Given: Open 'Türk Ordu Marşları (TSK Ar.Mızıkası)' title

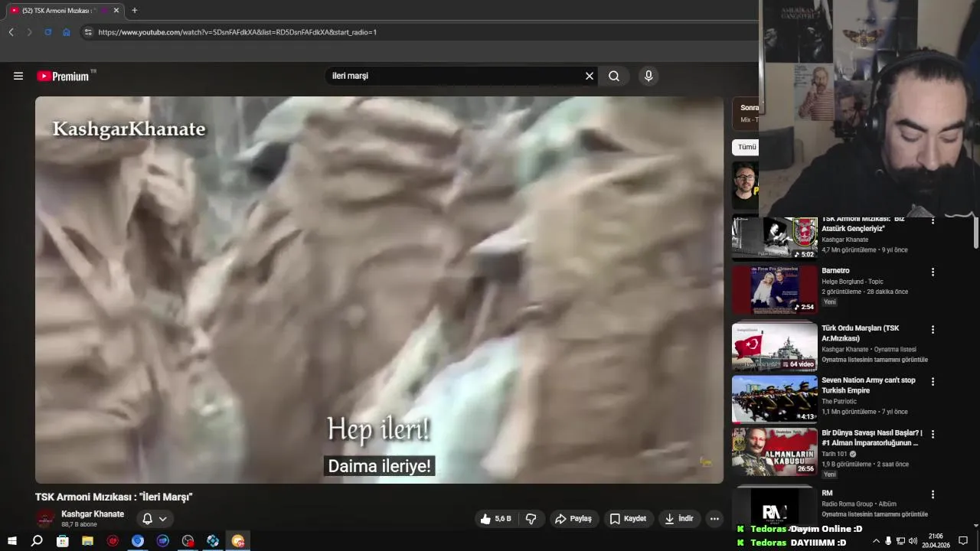Looking at the screenshot, I should [x=861, y=333].
